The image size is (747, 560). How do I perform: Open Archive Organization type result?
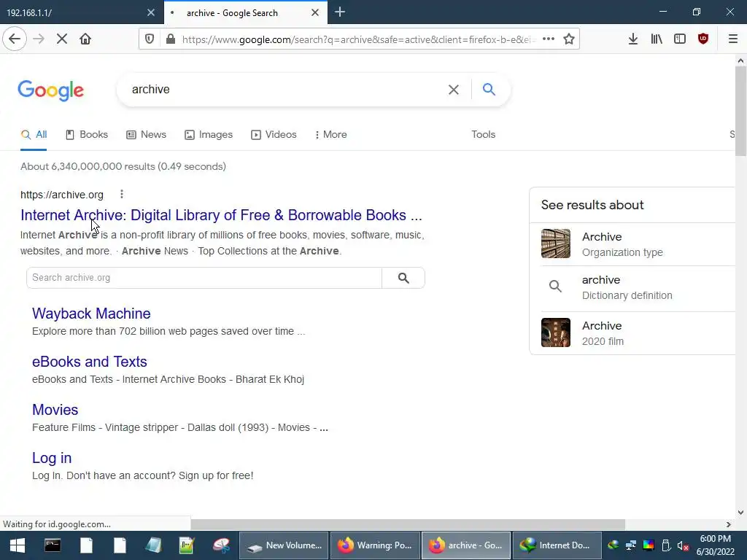638,244
